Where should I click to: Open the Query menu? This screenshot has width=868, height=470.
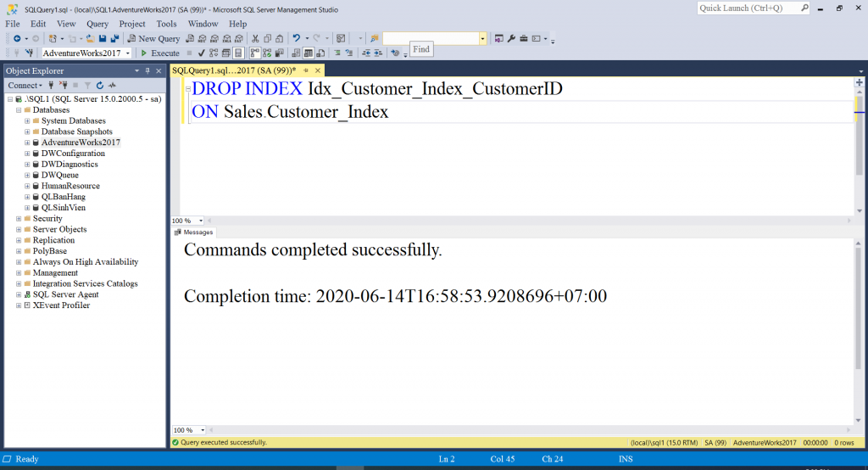point(97,24)
